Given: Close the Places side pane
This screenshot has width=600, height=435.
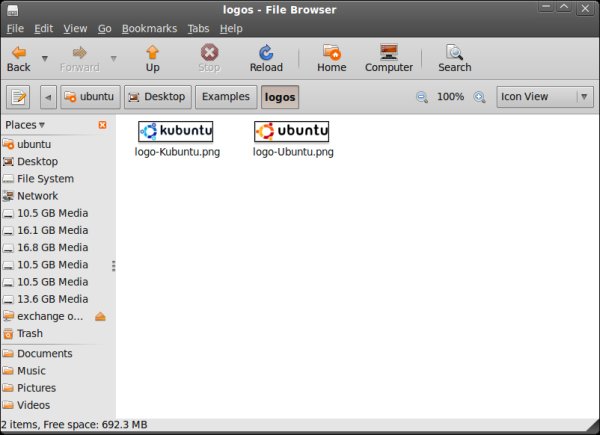Looking at the screenshot, I should coord(103,125).
